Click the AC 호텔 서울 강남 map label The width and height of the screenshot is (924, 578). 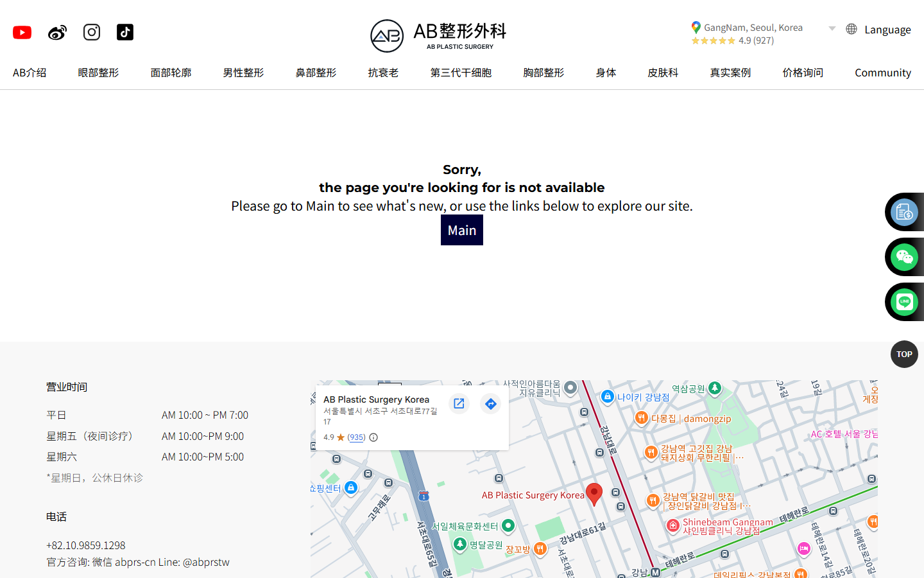(x=844, y=434)
